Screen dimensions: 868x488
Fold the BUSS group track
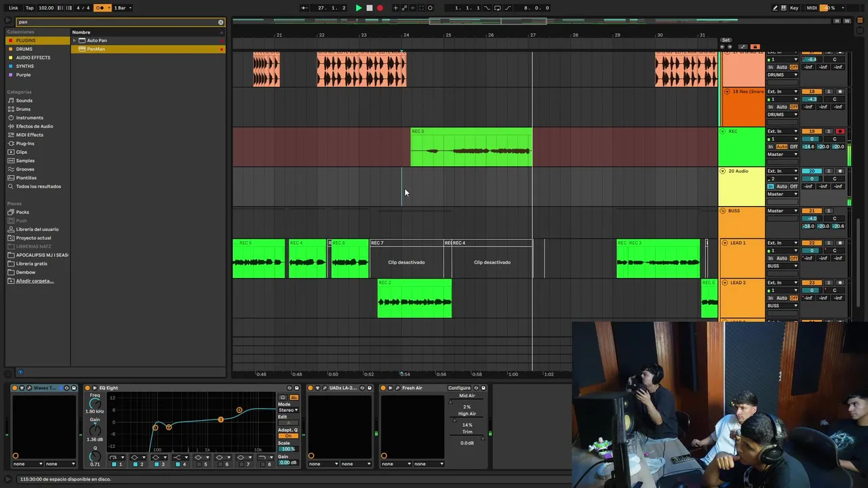723,211
